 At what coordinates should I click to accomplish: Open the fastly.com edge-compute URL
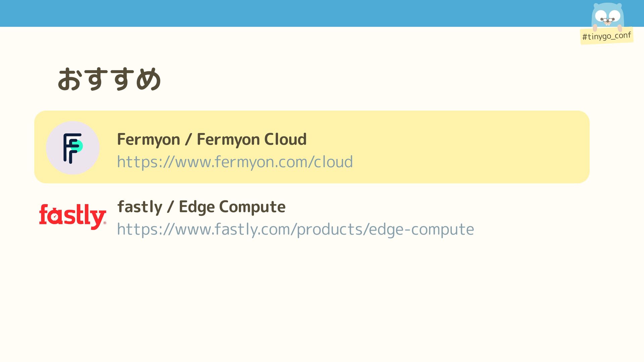295,230
